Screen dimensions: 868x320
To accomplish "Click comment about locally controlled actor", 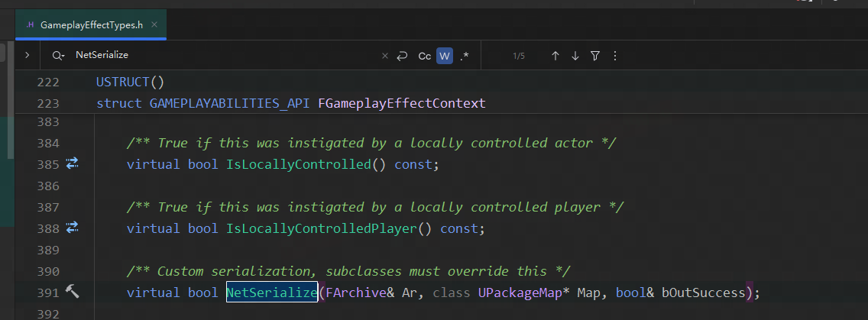I will point(371,144).
